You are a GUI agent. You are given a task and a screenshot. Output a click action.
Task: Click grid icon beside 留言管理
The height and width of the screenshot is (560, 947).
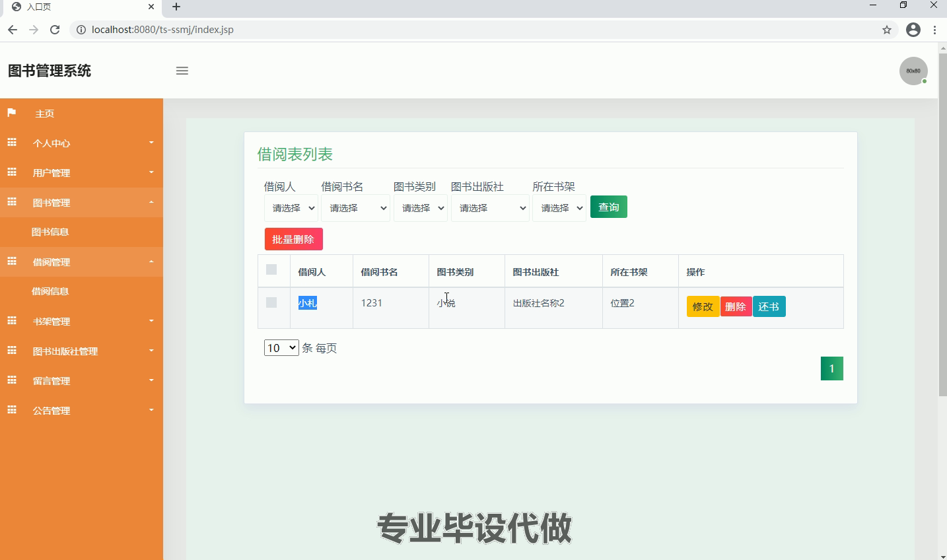[x=12, y=380]
